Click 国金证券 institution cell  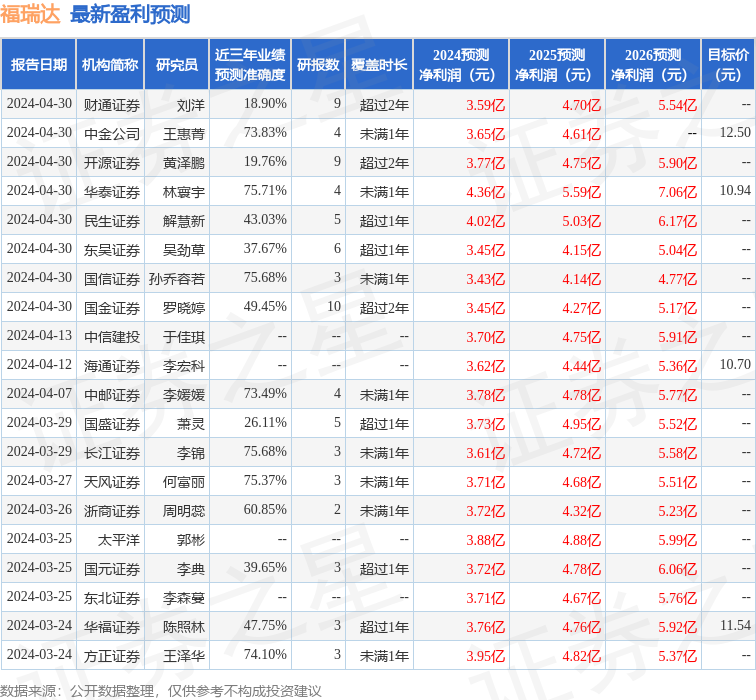112,308
